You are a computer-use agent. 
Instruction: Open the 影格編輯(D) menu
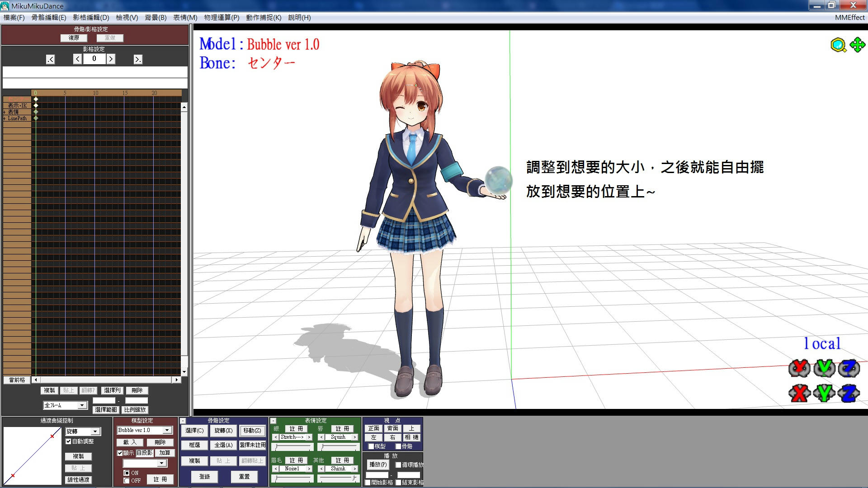pyautogui.click(x=91, y=18)
